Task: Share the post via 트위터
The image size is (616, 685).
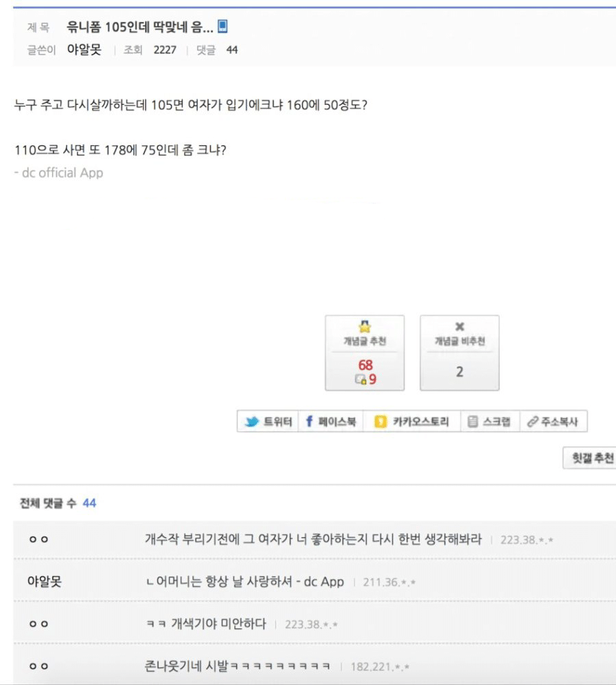Action: pos(268,421)
